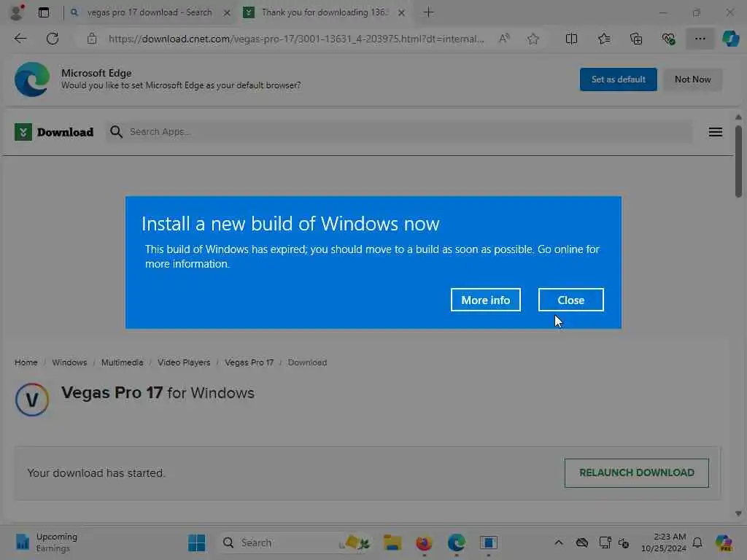Click the address bar URL
Image resolution: width=747 pixels, height=560 pixels.
point(296,39)
